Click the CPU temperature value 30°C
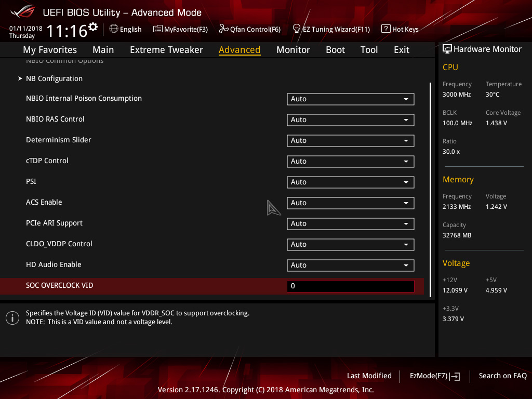 pyautogui.click(x=493, y=95)
